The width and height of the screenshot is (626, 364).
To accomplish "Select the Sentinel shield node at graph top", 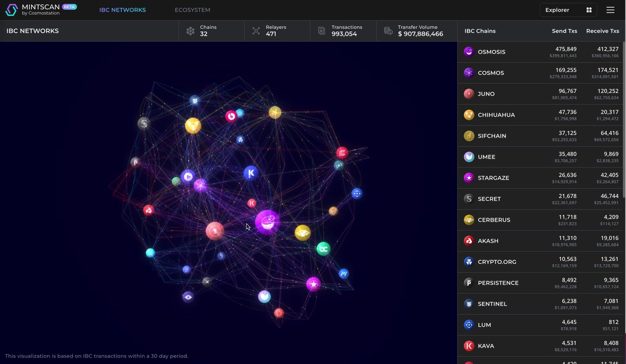I will 195,100.
